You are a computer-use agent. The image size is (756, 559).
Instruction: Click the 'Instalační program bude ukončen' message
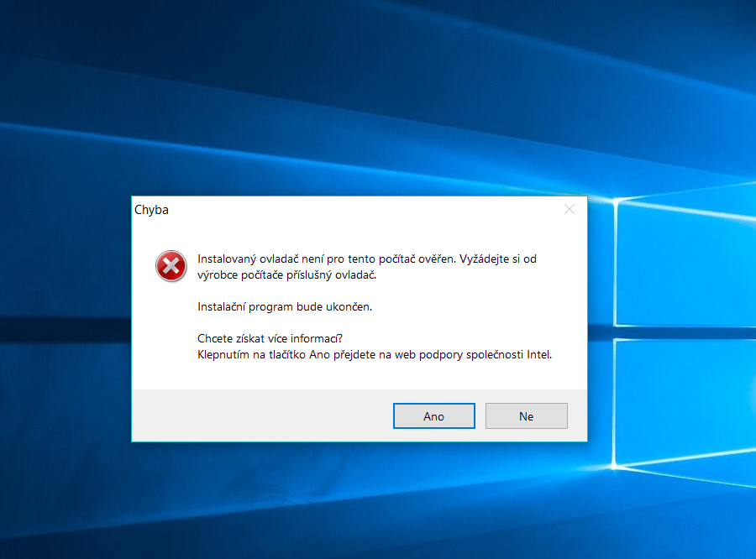pos(284,306)
